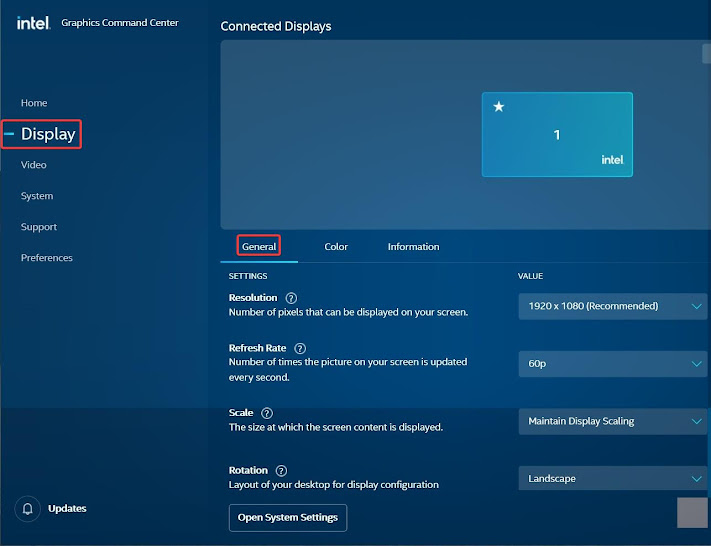711x546 pixels.
Task: Expand the Resolution 1920 x 1080 dropdown
Action: pos(613,306)
